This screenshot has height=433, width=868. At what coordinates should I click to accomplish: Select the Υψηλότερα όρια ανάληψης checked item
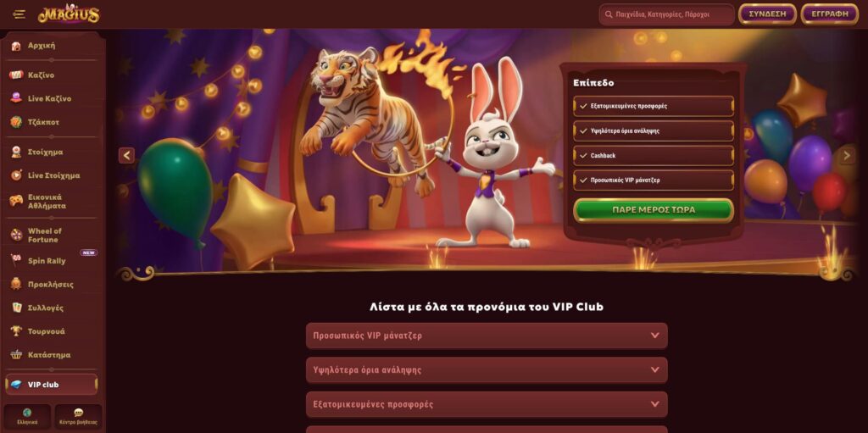[654, 131]
